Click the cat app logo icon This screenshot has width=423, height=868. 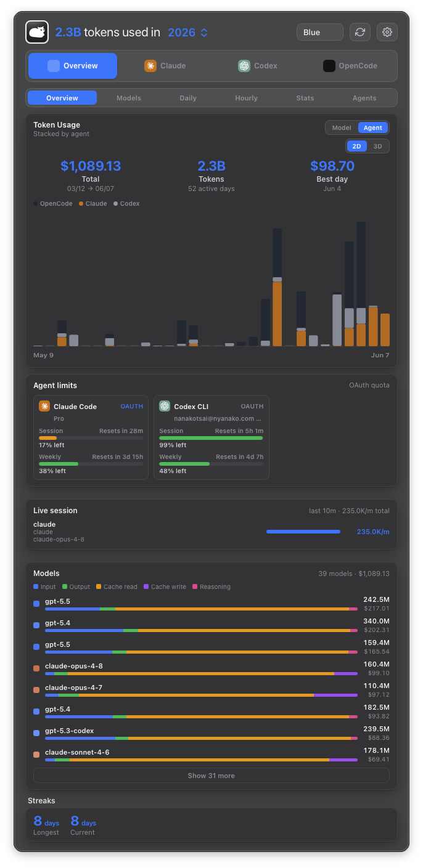click(37, 32)
